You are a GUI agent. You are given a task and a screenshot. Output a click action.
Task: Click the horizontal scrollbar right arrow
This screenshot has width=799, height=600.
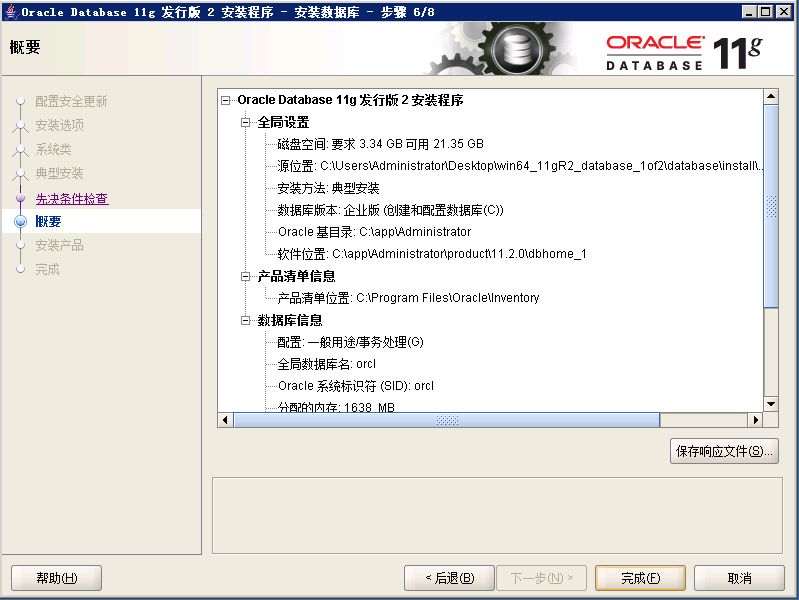point(755,420)
